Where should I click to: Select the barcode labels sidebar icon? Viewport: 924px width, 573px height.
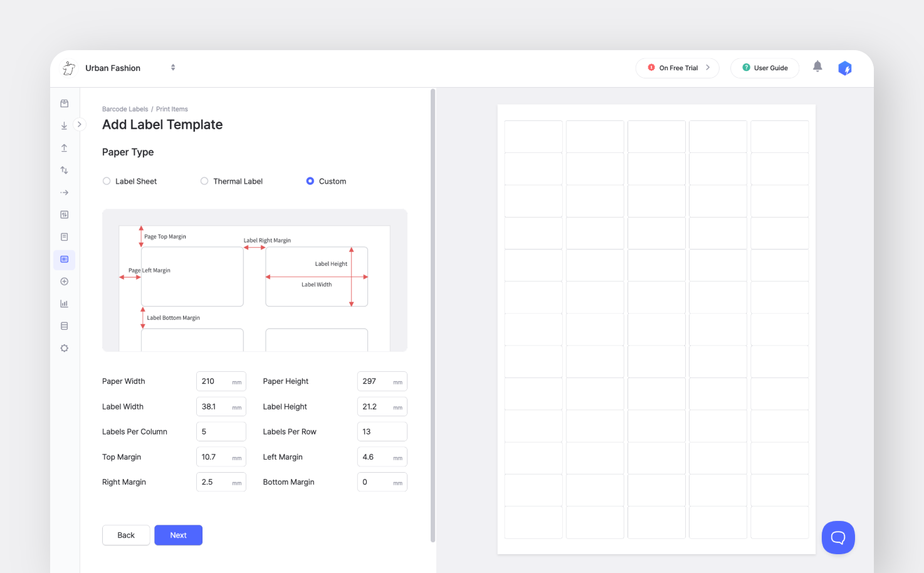tap(64, 259)
